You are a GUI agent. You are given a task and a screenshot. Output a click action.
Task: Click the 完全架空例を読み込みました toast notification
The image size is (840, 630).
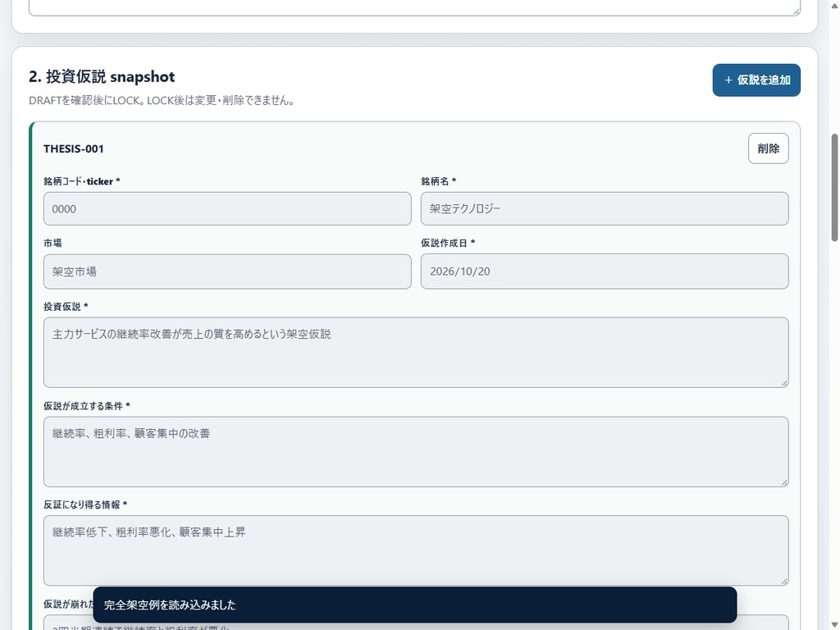[414, 605]
